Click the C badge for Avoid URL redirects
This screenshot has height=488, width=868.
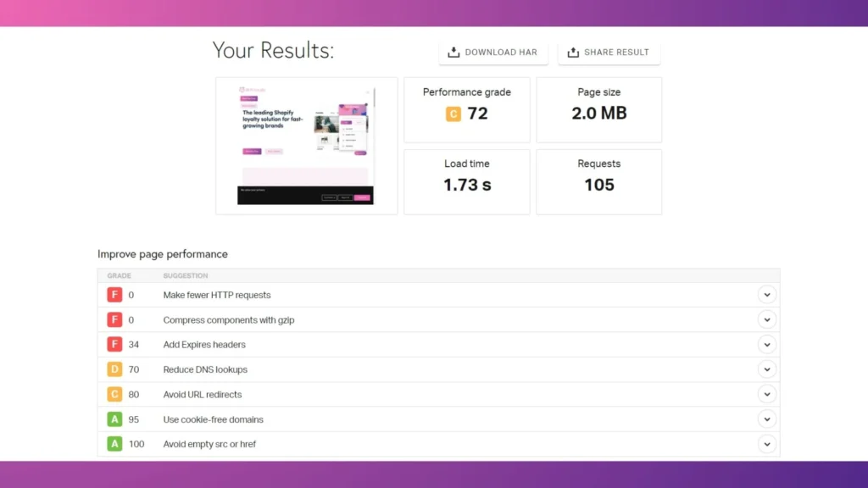coord(114,394)
